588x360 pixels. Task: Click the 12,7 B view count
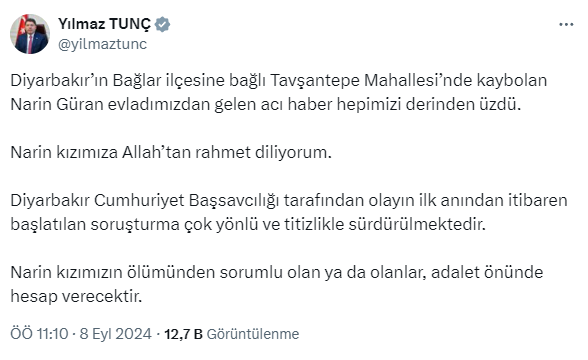point(183,334)
